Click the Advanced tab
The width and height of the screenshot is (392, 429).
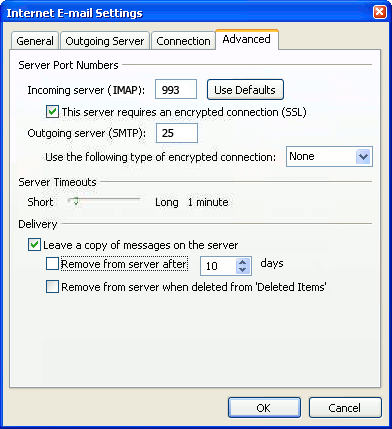click(x=246, y=39)
